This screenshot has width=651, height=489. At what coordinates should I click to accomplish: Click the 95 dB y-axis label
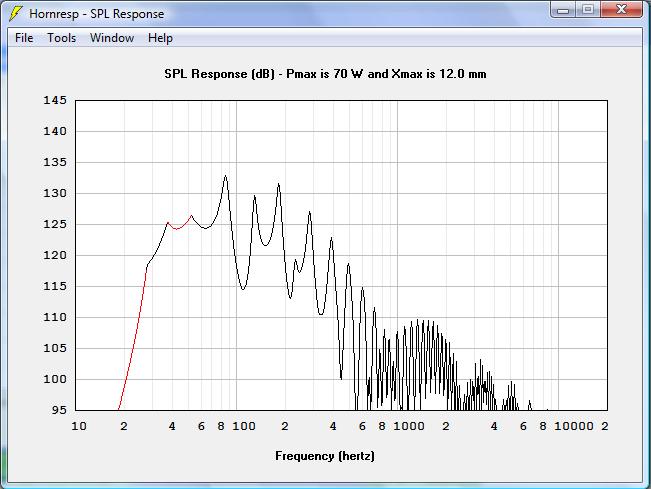point(59,410)
